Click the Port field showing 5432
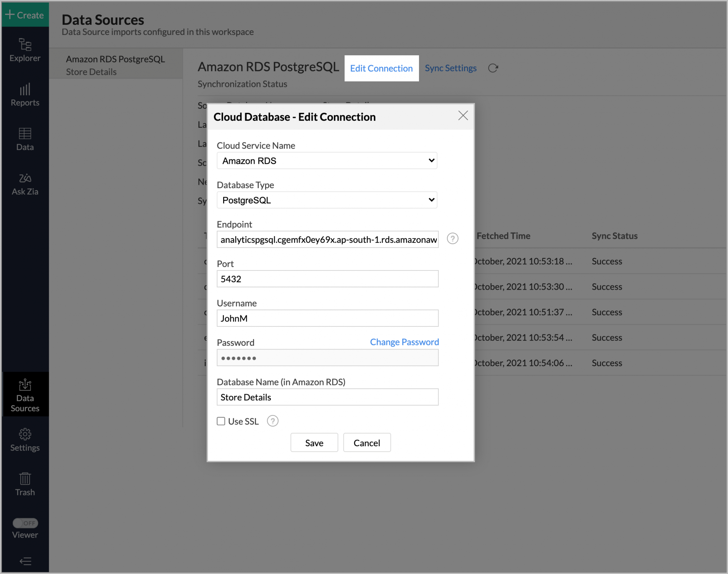728x574 pixels. [328, 279]
